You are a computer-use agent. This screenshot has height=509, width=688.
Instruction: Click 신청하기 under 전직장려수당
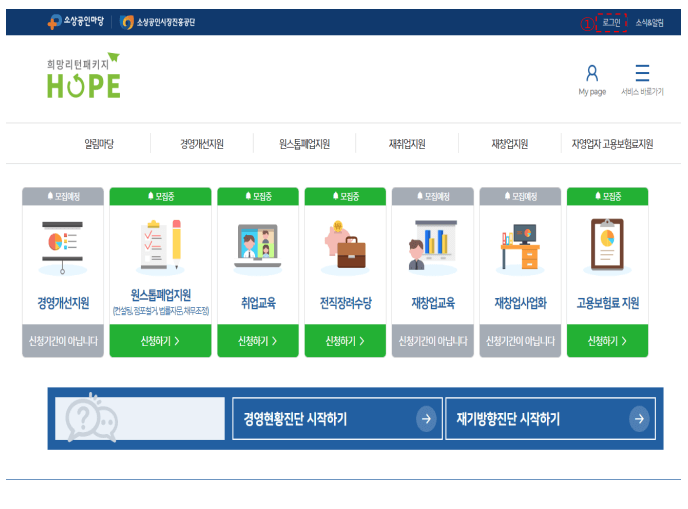click(345, 341)
